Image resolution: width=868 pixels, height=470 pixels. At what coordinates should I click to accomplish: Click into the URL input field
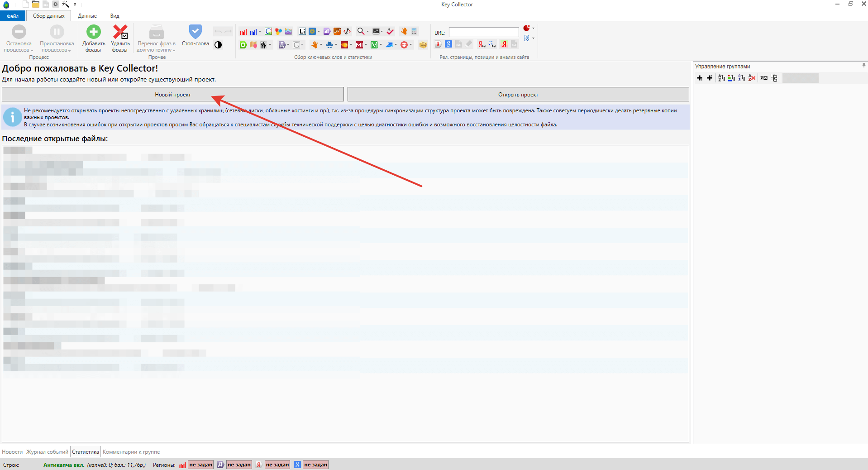484,32
